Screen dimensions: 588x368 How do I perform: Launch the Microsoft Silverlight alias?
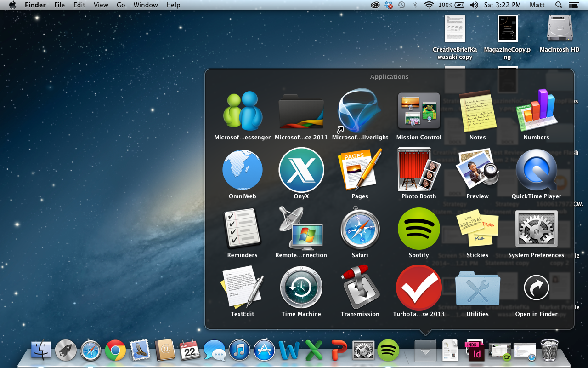360,111
